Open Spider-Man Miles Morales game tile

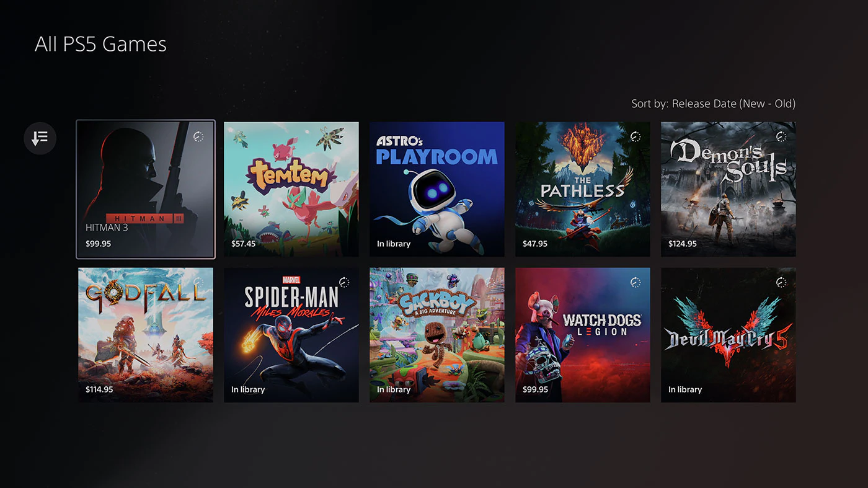[291, 335]
